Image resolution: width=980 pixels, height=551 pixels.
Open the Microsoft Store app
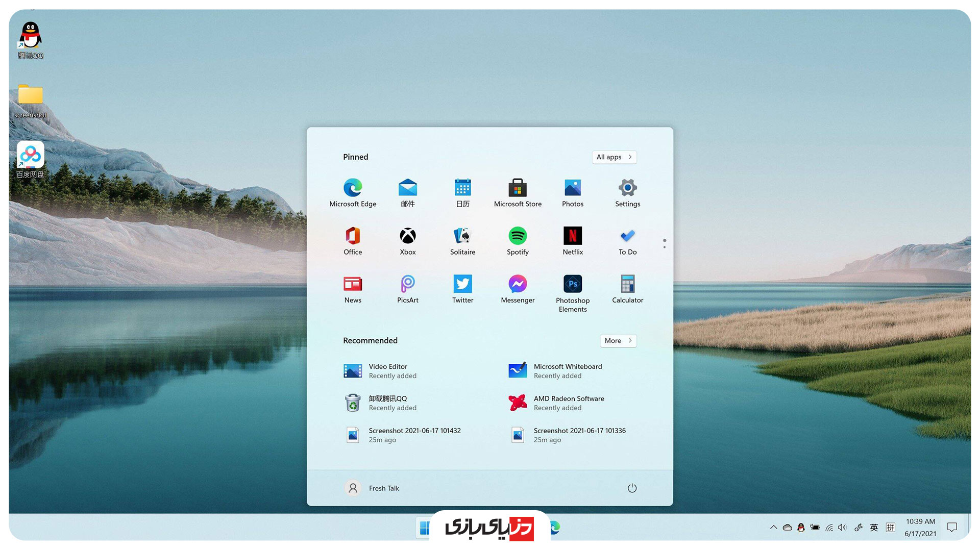(x=518, y=193)
